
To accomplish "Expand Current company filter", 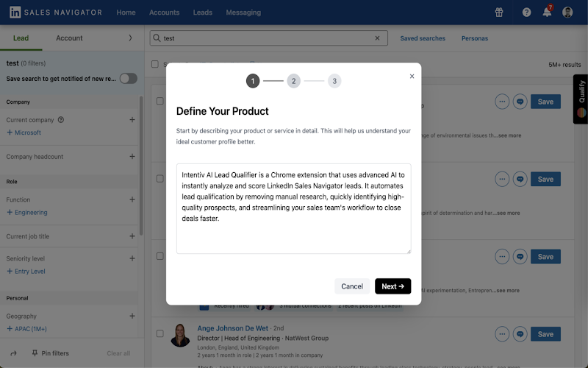I will [x=132, y=120].
